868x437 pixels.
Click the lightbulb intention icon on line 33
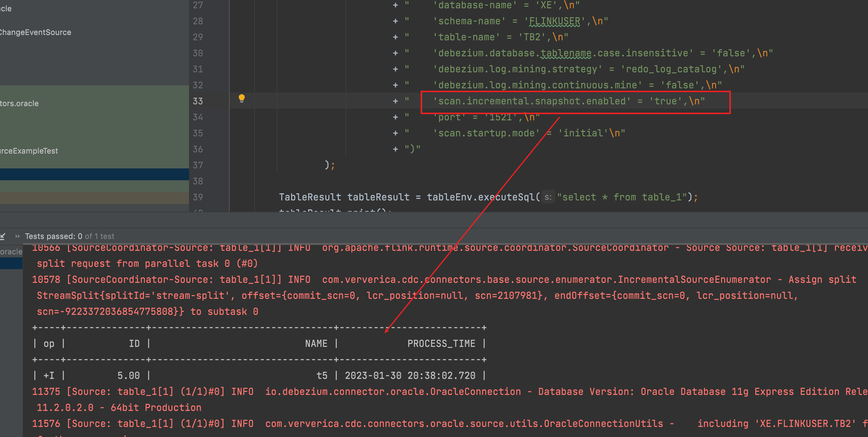242,98
